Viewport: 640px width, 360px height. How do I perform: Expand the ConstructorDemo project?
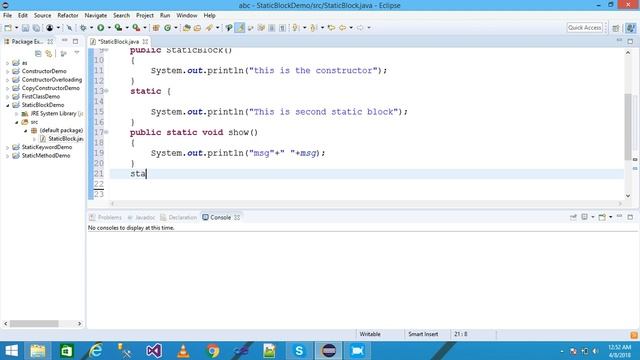pyautogui.click(x=7, y=71)
